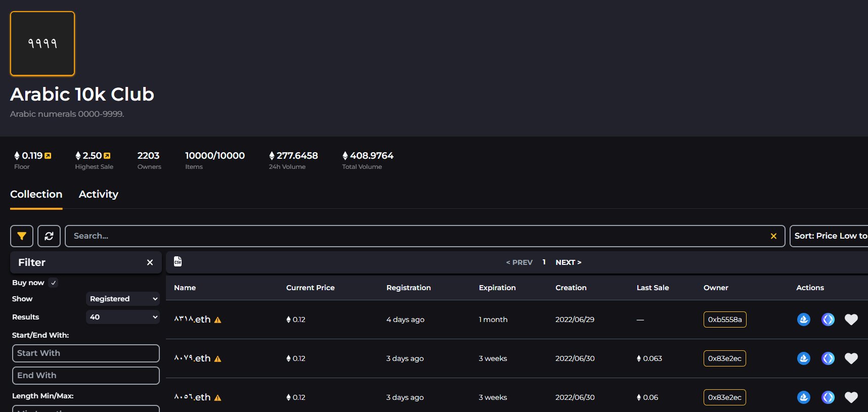The height and width of the screenshot is (412, 868).
Task: Click the Expiration column header
Action: [497, 288]
